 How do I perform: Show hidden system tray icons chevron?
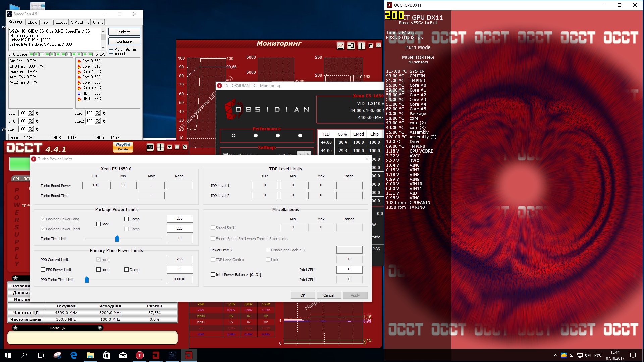coord(555,355)
